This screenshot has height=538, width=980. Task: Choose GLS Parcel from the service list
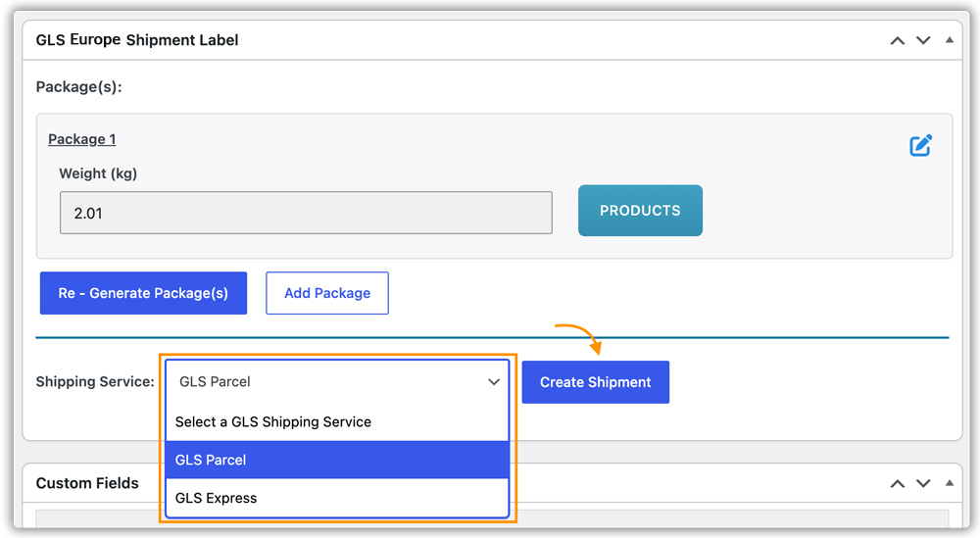(x=337, y=460)
